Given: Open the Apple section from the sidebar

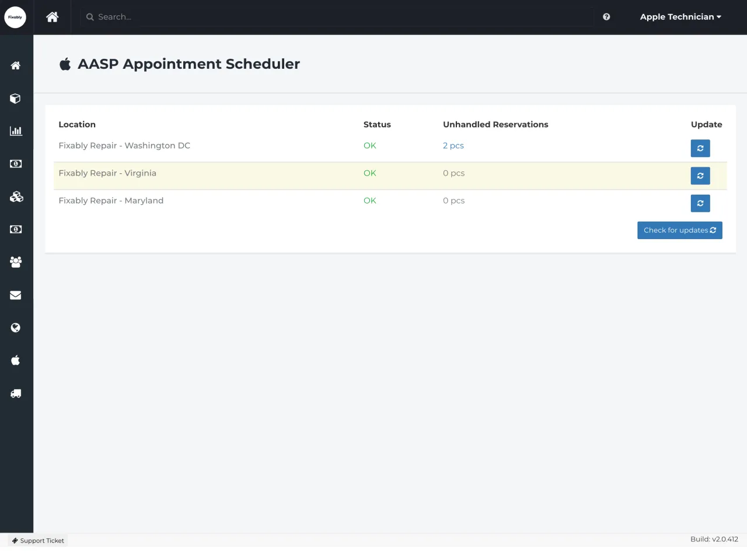Looking at the screenshot, I should click(15, 360).
